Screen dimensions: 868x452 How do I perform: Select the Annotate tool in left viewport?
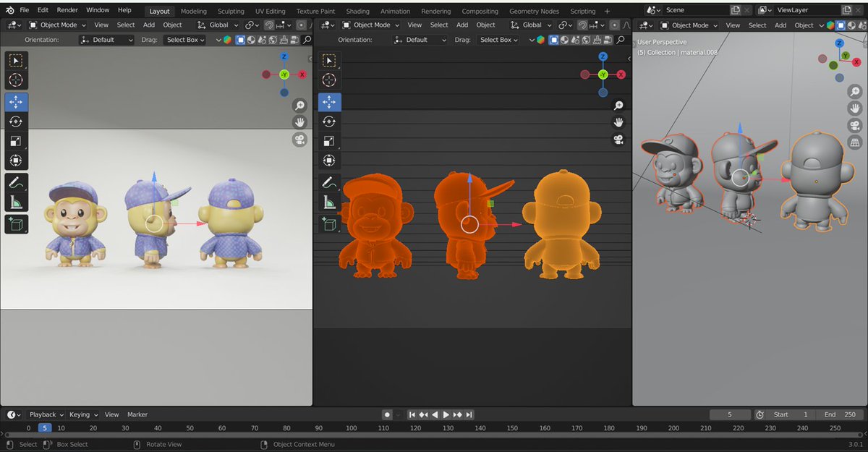pos(16,182)
